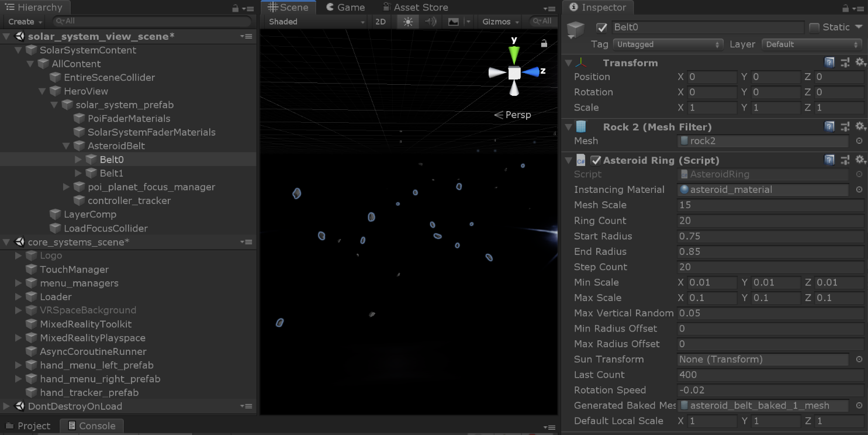This screenshot has height=435, width=868.
Task: Lock the Inspector panel
Action: 845,8
